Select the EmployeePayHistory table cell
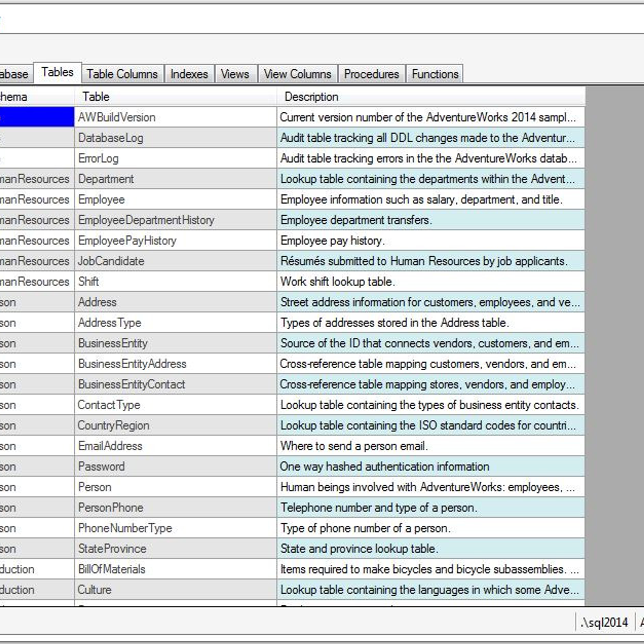This screenshot has width=644, height=644. 175,240
